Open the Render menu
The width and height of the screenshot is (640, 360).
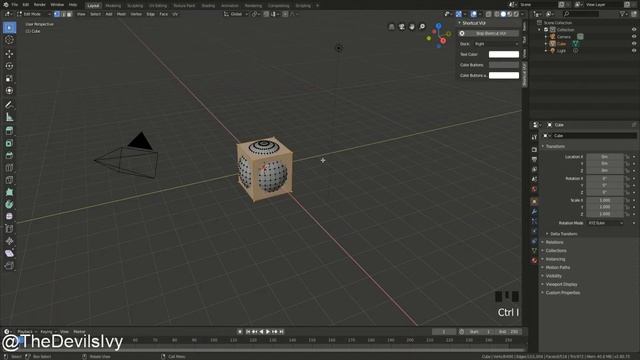tap(40, 5)
